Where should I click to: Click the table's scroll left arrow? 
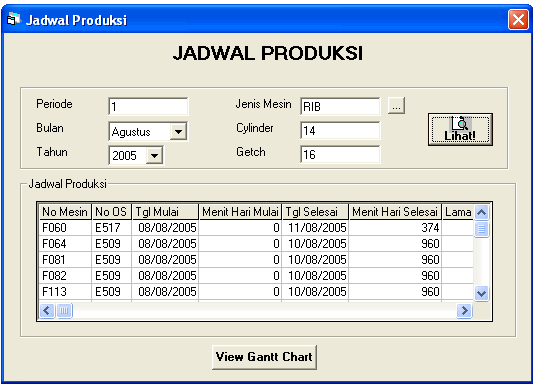click(x=47, y=310)
